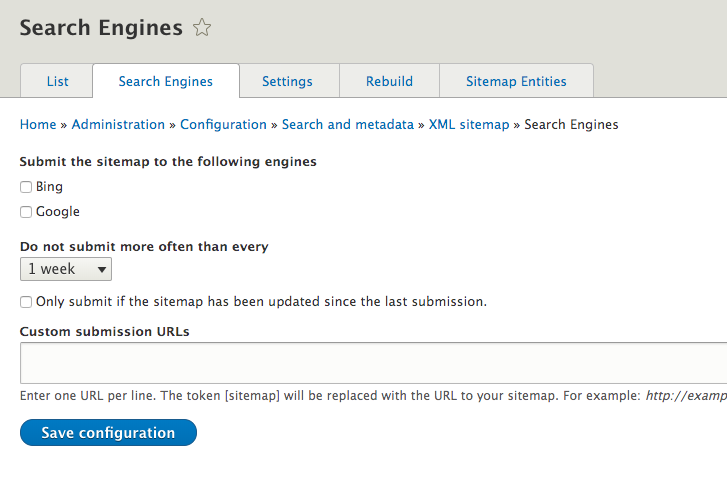The image size is (727, 501).
Task: Click the Search and metadata breadcrumb
Action: pos(347,125)
